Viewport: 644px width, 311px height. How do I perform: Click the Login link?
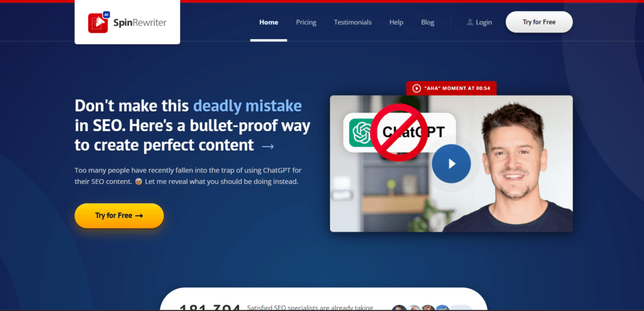[x=484, y=22]
